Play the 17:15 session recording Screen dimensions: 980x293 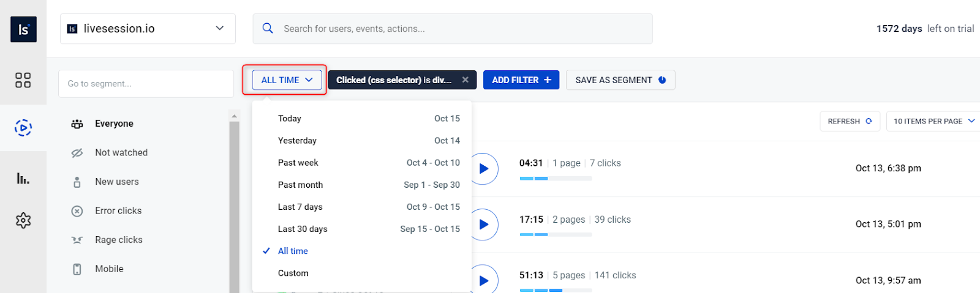pyautogui.click(x=483, y=224)
